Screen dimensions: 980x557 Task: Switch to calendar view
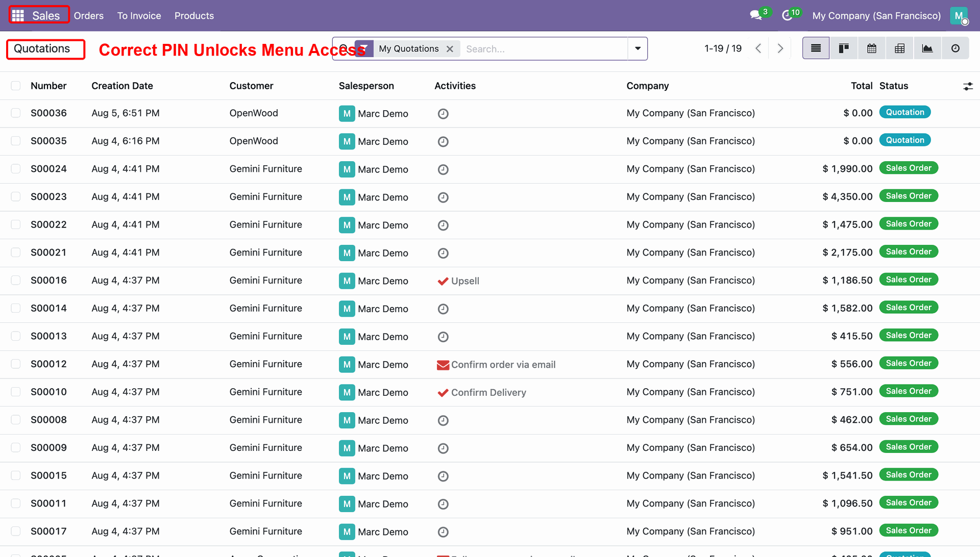[872, 48]
